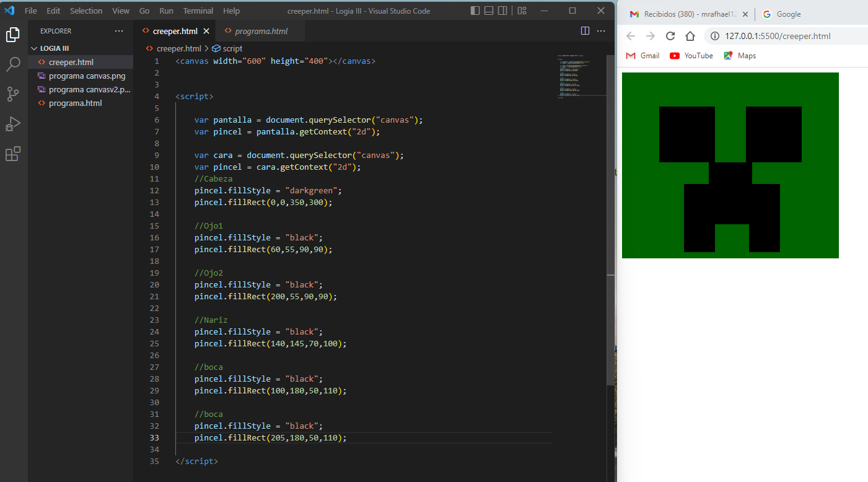This screenshot has width=868, height=482.
Task: Click the Chrome address bar URL
Action: pos(778,36)
